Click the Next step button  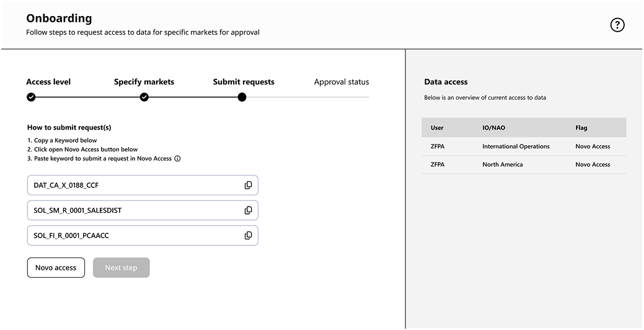coord(121,267)
